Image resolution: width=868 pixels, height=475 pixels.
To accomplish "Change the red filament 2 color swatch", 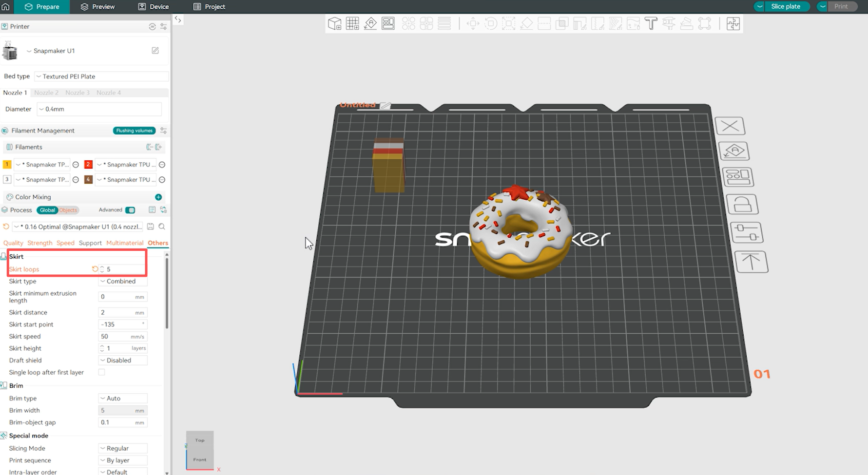I will click(88, 165).
